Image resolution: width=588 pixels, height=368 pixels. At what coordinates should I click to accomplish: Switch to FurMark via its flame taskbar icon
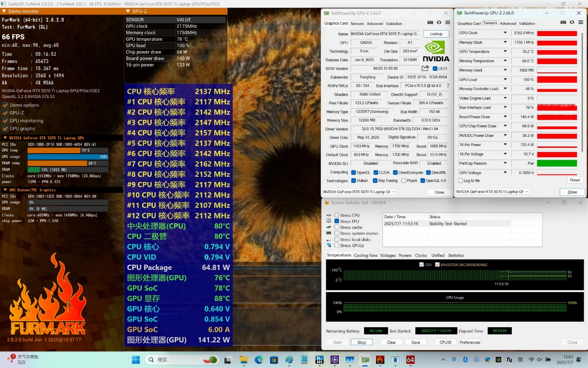click(380, 360)
